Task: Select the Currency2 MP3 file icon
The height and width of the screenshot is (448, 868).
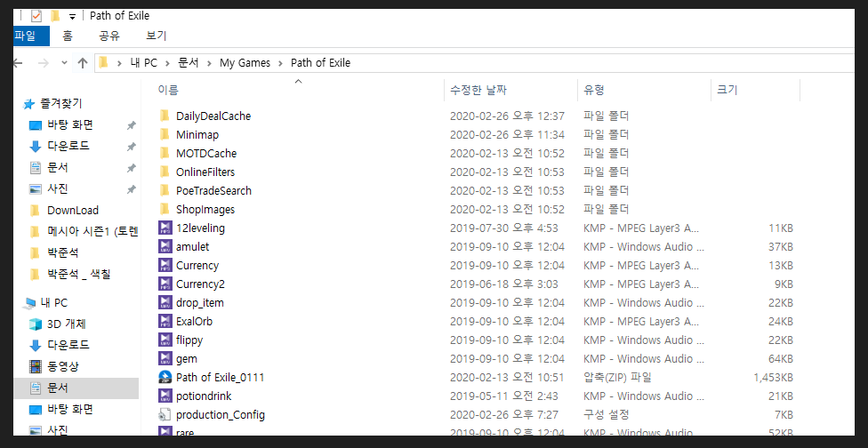Action: click(x=165, y=284)
